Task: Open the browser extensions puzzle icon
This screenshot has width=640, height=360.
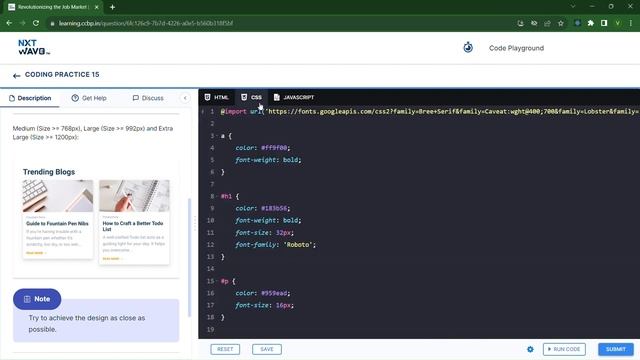Action: [x=591, y=23]
